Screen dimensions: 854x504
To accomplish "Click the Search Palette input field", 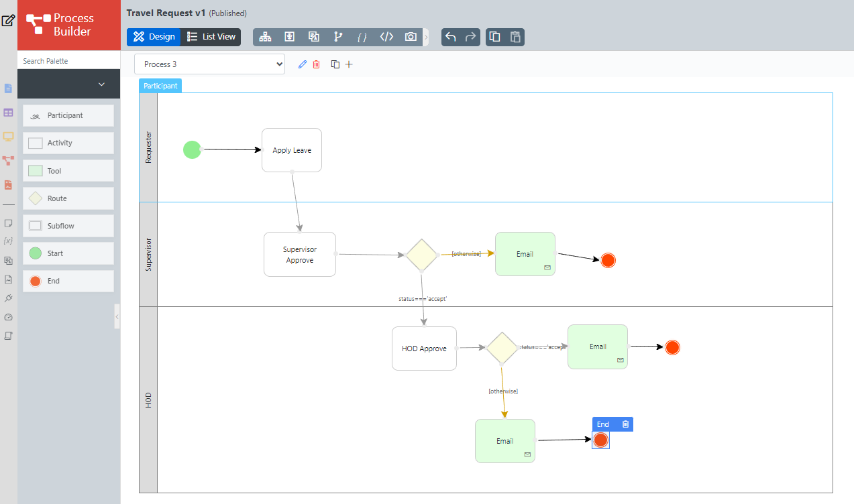I will (68, 61).
